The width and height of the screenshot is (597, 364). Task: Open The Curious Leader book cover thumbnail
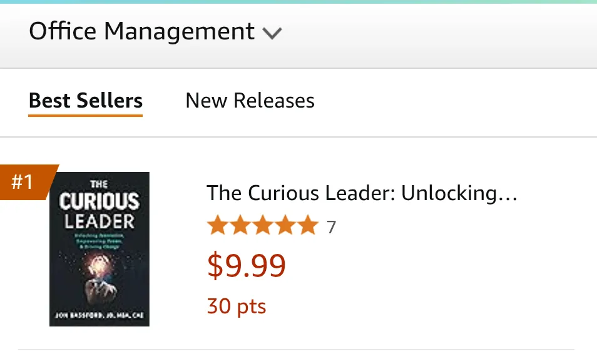(99, 249)
